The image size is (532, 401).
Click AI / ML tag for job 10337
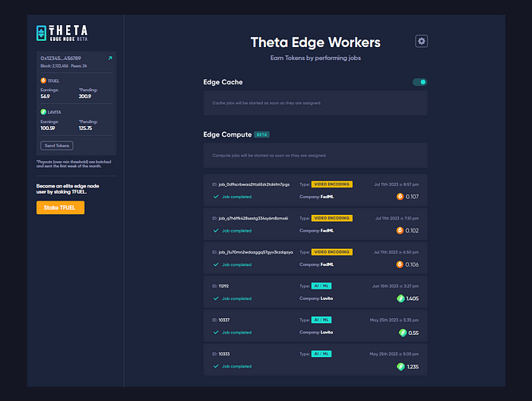point(321,320)
